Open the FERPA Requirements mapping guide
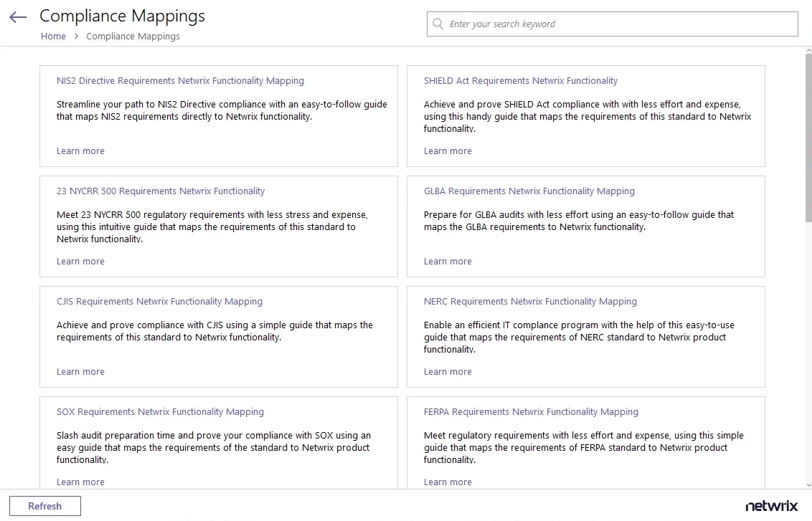The image size is (812, 521). pyautogui.click(x=531, y=411)
